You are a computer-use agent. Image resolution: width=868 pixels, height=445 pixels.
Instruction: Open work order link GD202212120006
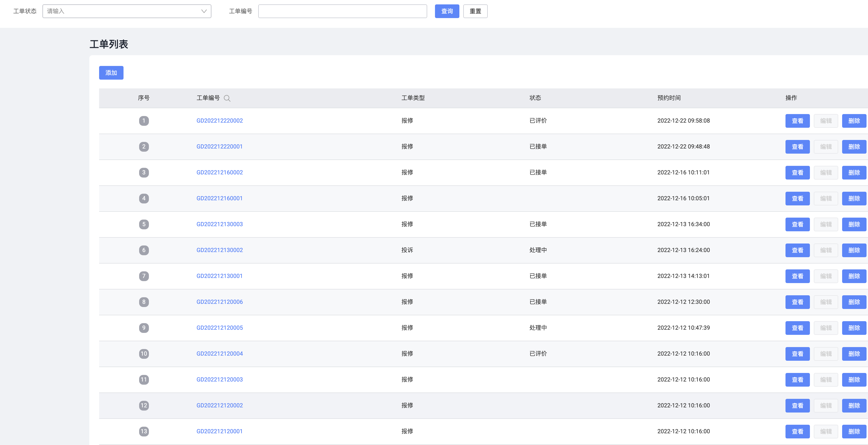coord(219,302)
